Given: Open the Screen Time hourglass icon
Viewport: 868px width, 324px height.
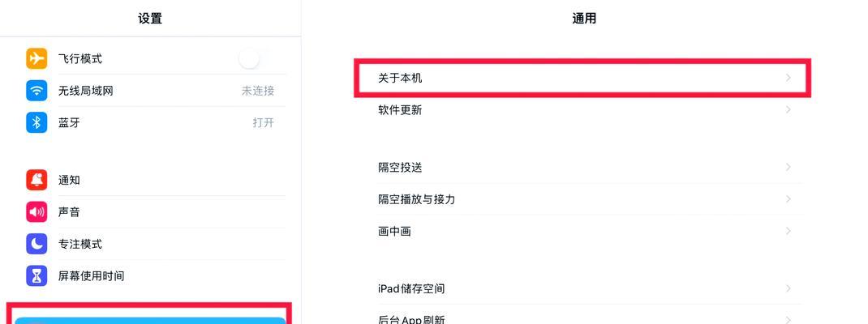Looking at the screenshot, I should point(37,276).
